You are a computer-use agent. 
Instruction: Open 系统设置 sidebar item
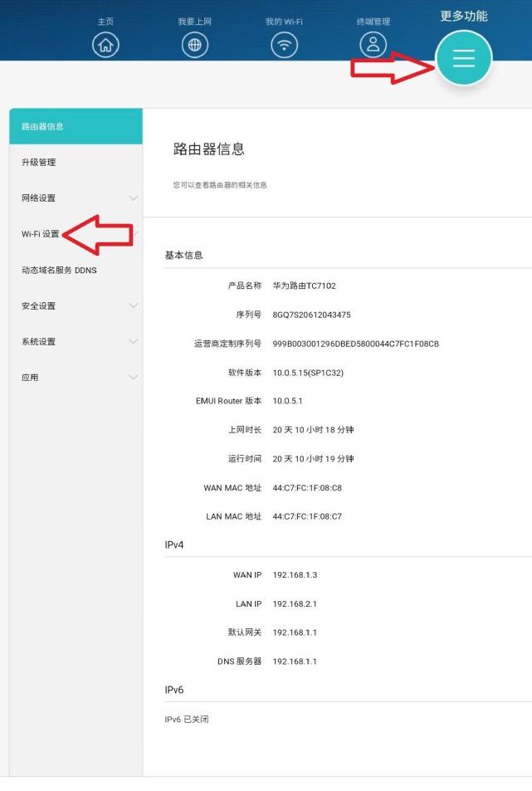[76, 341]
